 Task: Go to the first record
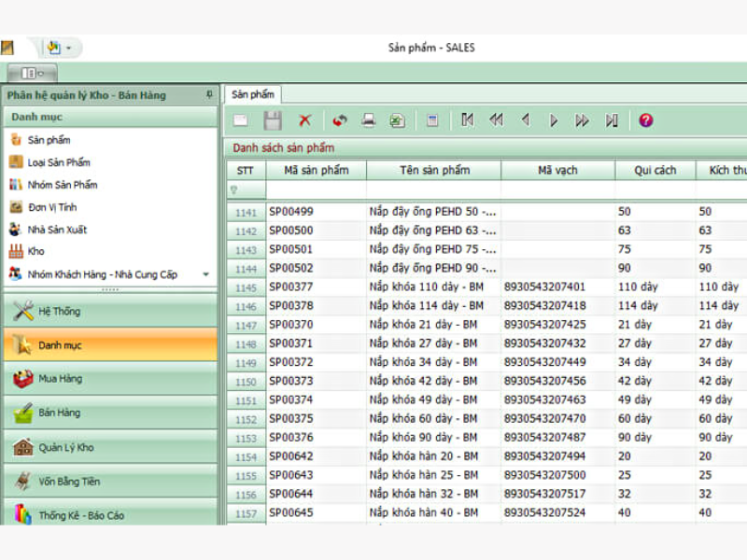pos(467,120)
